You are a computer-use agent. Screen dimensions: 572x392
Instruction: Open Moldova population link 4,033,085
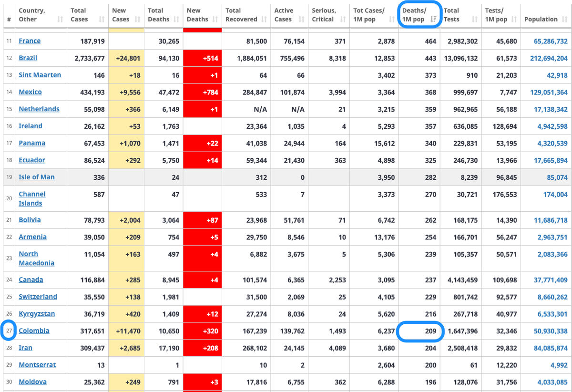tap(552, 382)
